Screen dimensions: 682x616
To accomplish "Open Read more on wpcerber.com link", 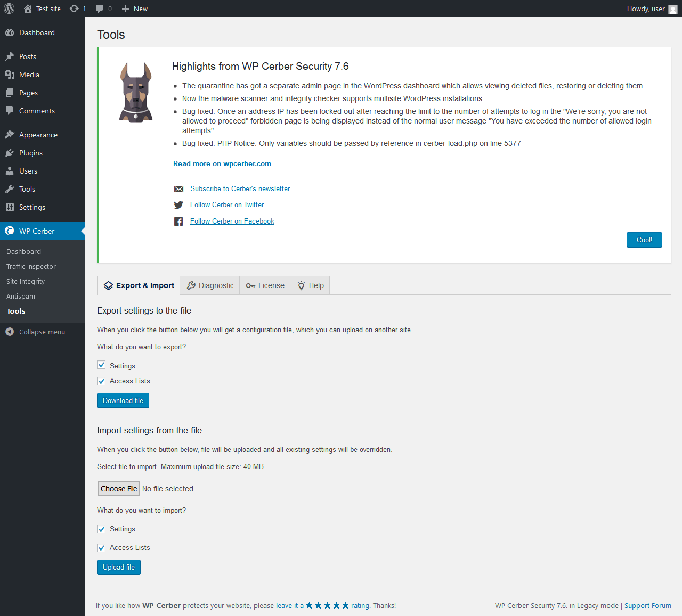I will click(x=222, y=163).
